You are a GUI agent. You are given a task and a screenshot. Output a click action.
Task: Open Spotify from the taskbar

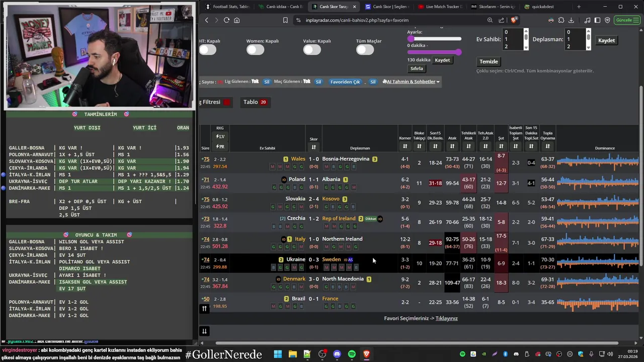pyautogui.click(x=352, y=354)
